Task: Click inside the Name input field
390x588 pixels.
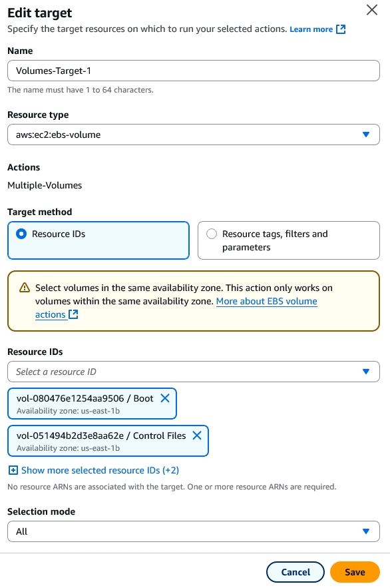Action: pyautogui.click(x=193, y=71)
